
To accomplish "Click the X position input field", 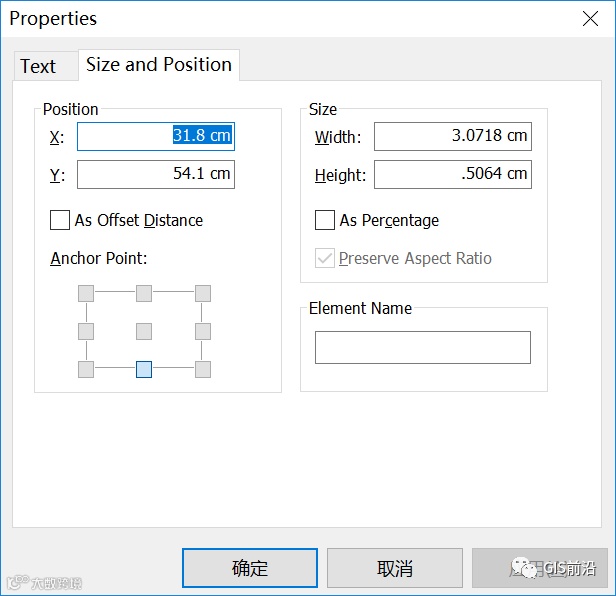I will [155, 137].
